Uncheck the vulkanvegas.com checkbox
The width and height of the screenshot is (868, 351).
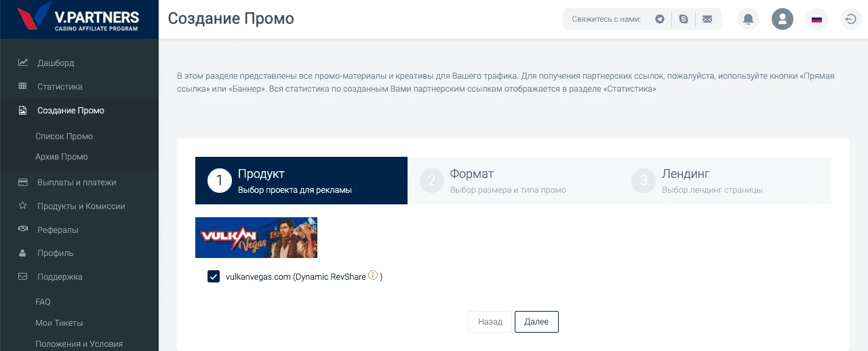tap(214, 276)
